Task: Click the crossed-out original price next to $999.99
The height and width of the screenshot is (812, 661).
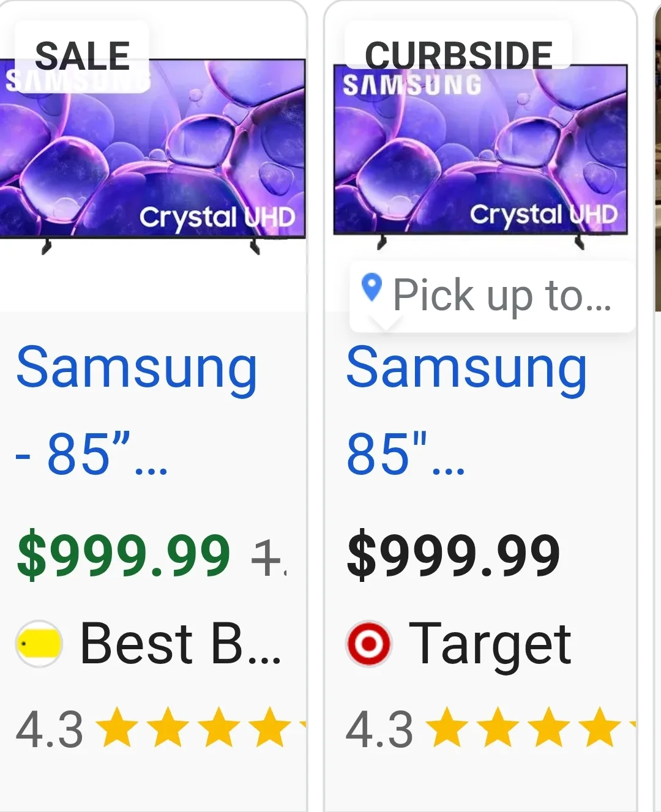Action: click(272, 556)
